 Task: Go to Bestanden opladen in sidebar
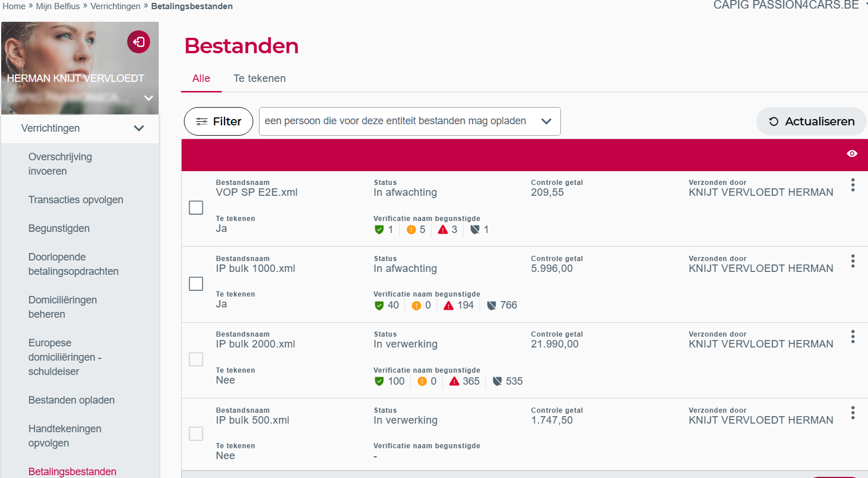coord(72,400)
